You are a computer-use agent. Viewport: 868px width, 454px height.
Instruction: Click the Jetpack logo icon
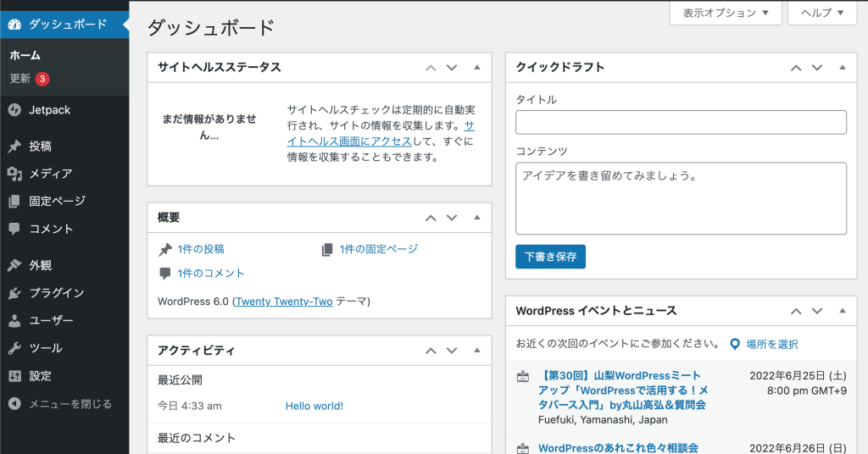pyautogui.click(x=15, y=110)
